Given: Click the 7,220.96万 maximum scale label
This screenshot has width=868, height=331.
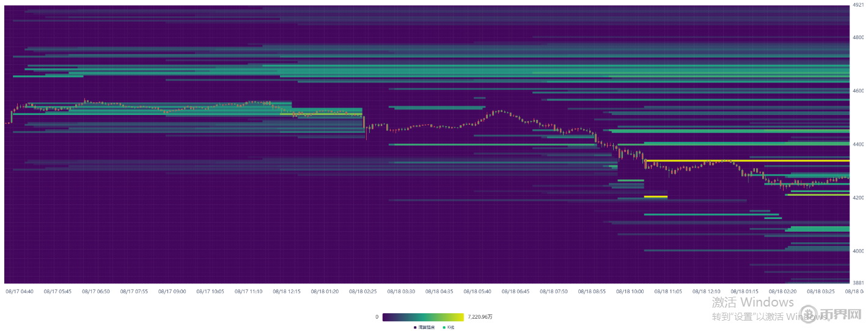Looking at the screenshot, I should click(x=480, y=317).
